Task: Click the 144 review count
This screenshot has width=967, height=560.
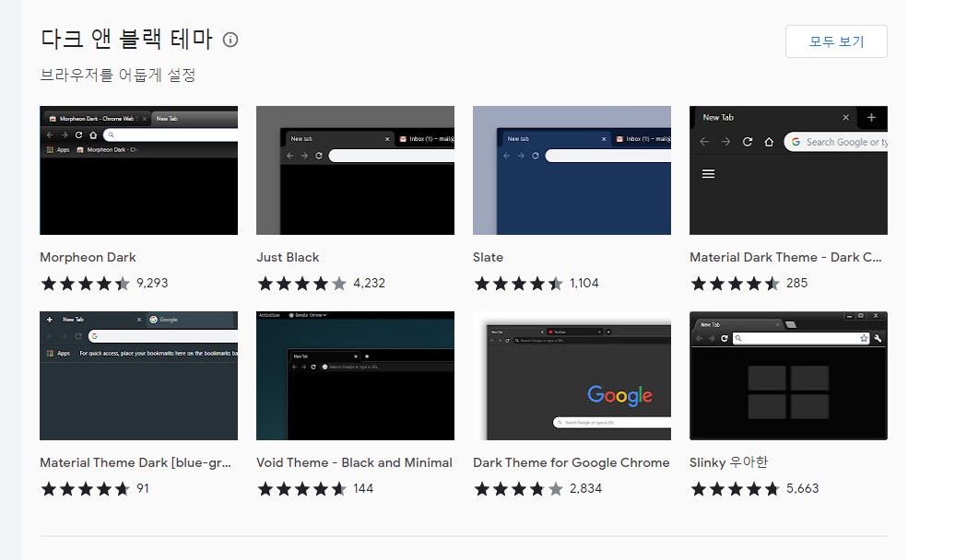Action: tap(363, 488)
